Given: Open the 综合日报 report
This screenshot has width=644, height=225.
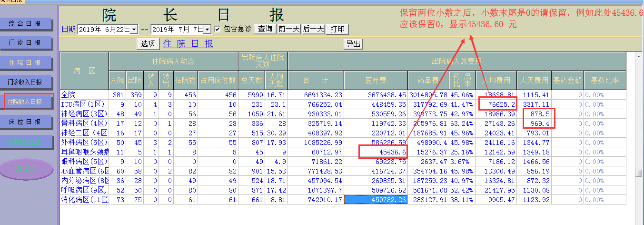Looking at the screenshot, I should point(25,23).
